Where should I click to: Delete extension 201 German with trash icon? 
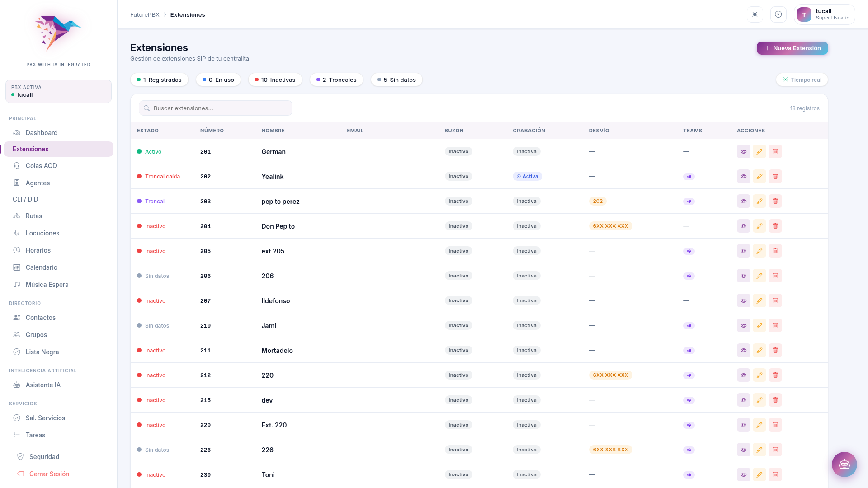pos(775,151)
